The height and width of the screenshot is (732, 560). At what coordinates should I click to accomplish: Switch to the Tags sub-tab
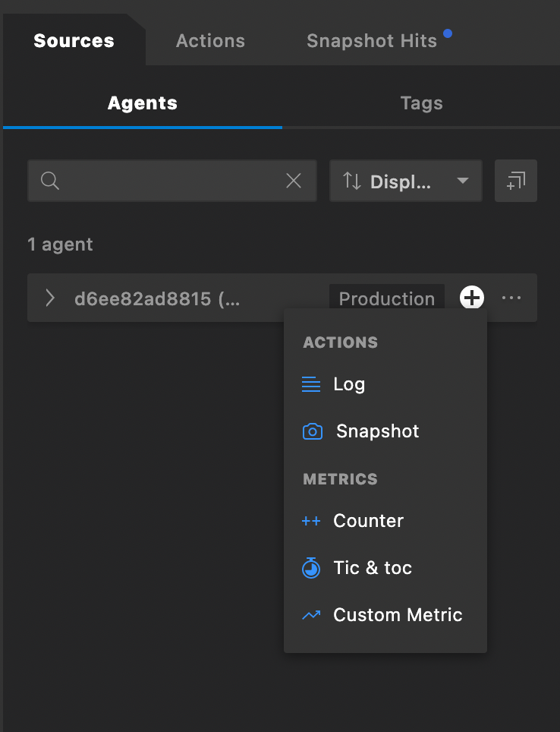(x=421, y=103)
